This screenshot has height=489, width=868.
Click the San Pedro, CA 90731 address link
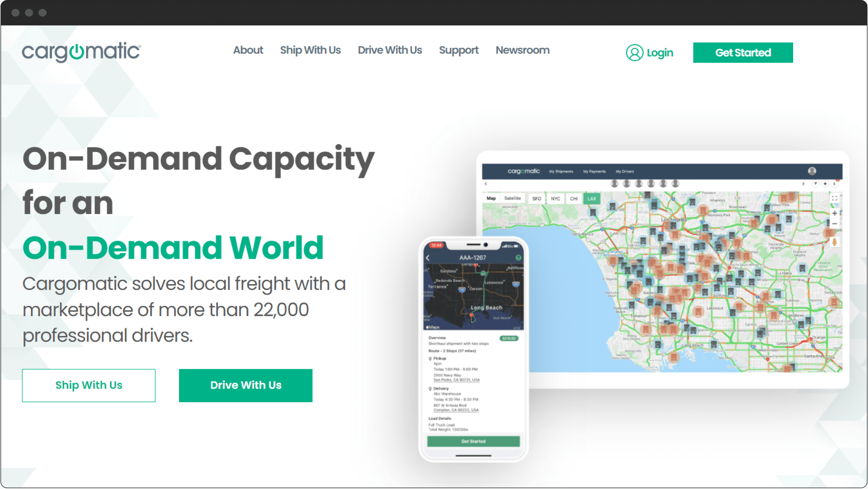coord(456,380)
